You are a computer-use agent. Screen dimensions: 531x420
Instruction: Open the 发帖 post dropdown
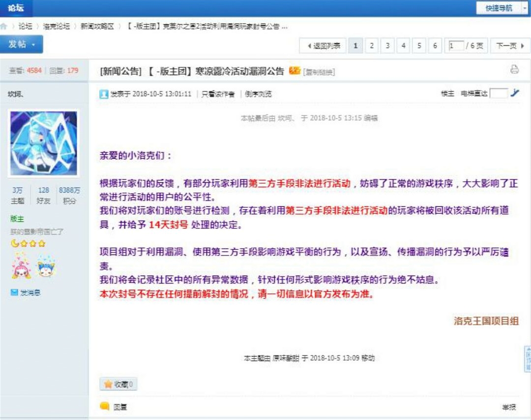[21, 44]
